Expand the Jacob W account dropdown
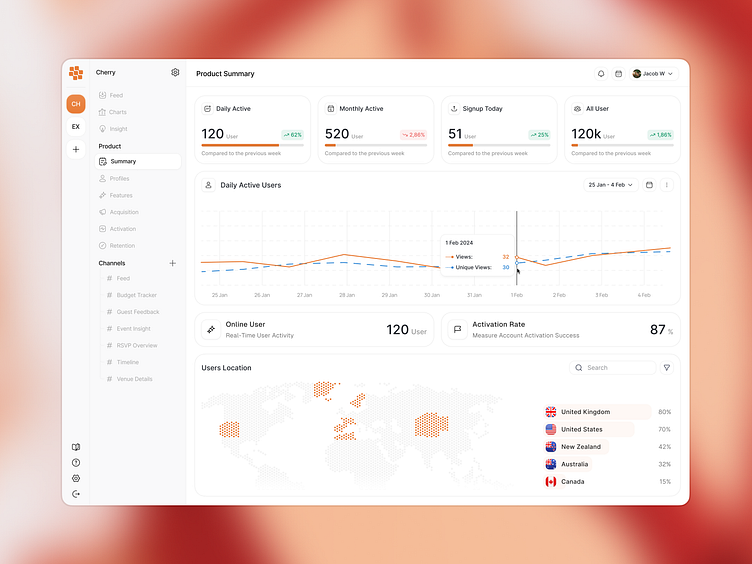752x564 pixels. pos(653,74)
